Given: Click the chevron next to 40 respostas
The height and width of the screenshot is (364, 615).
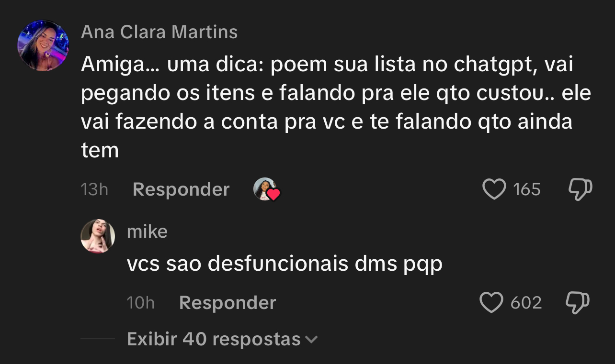Looking at the screenshot, I should 312,340.
